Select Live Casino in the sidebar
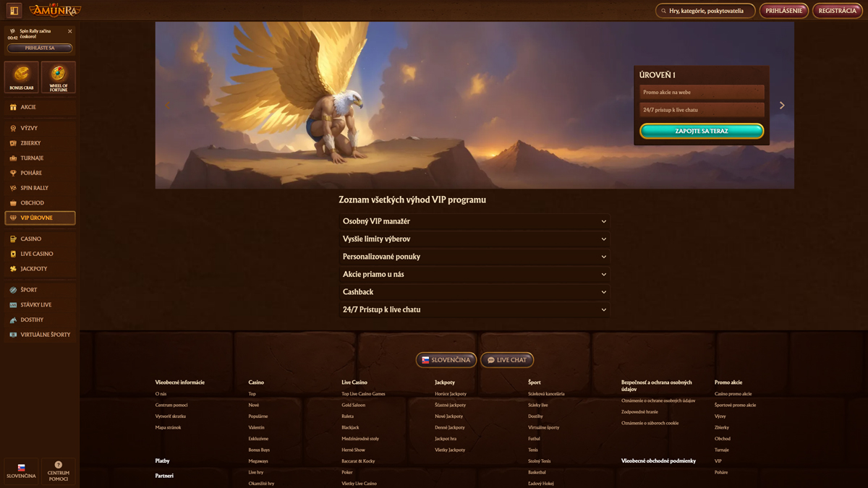Screen dimensions: 868x488 coord(37,254)
